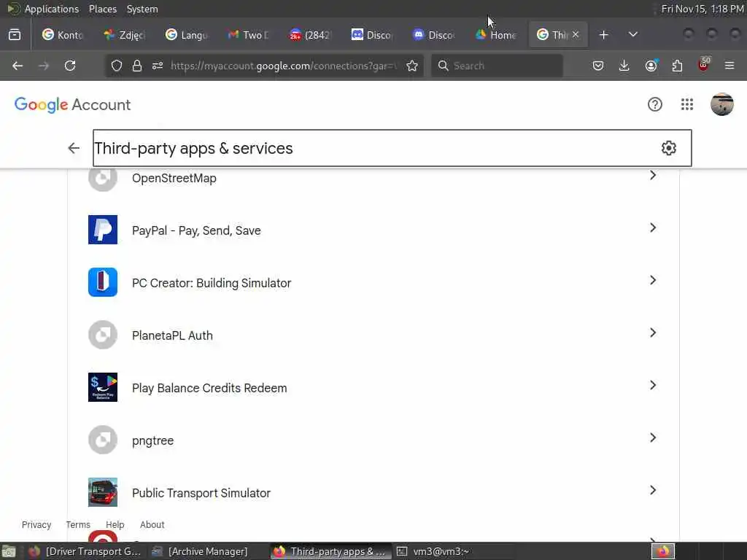
Task: Click the Help footer link
Action: pos(115,524)
